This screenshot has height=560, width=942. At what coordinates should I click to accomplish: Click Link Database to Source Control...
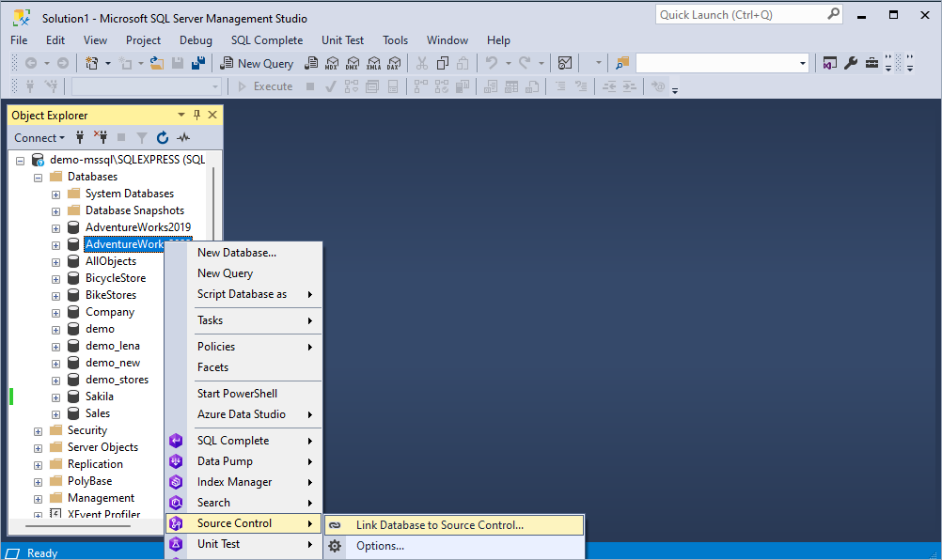coord(454,525)
